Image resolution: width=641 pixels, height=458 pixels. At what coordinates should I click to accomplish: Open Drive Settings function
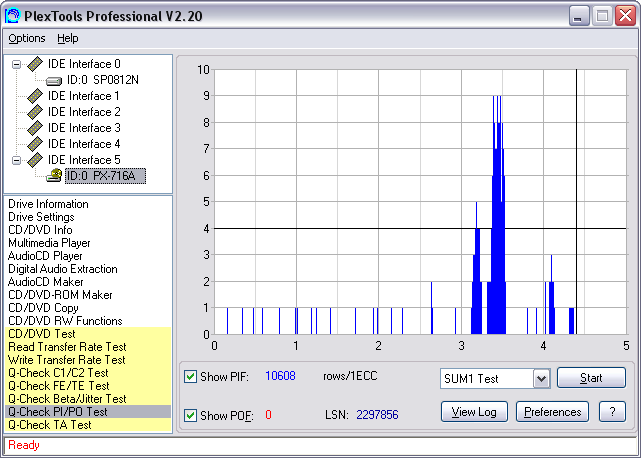click(x=41, y=217)
